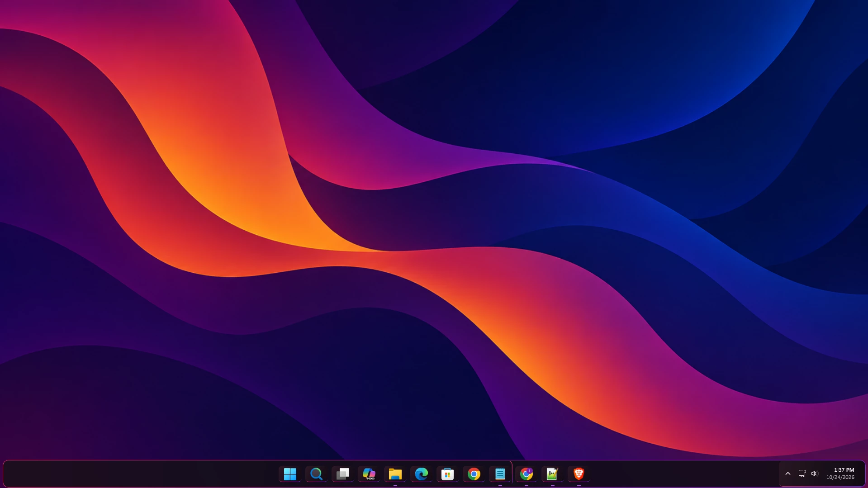Open the Windows Start menu
Screen dimensions: 868x488
pos(290,474)
